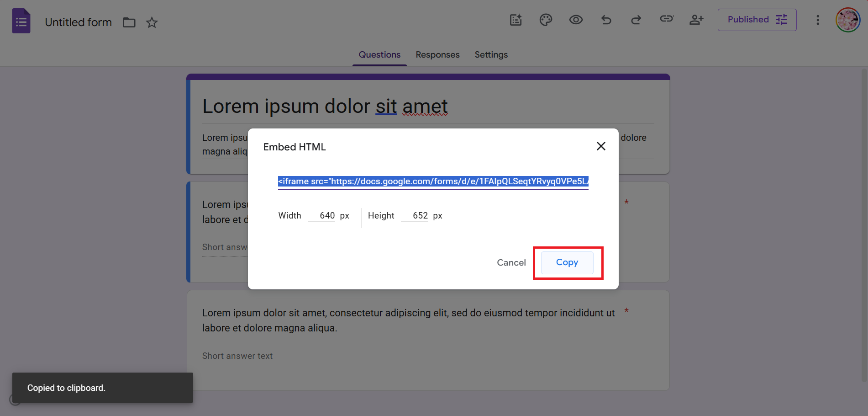Open the Published options button
This screenshot has width=868, height=416.
pos(757,20)
